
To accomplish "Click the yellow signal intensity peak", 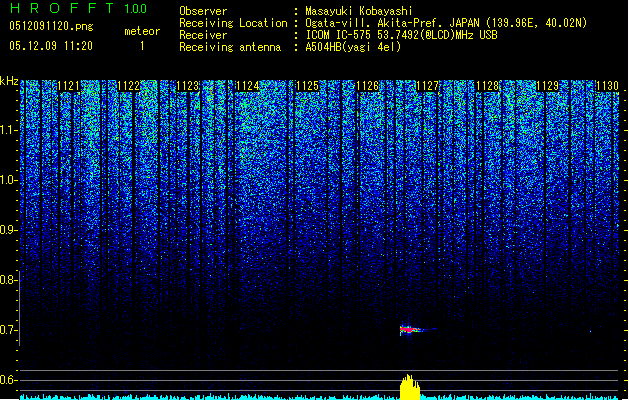I will [x=410, y=387].
